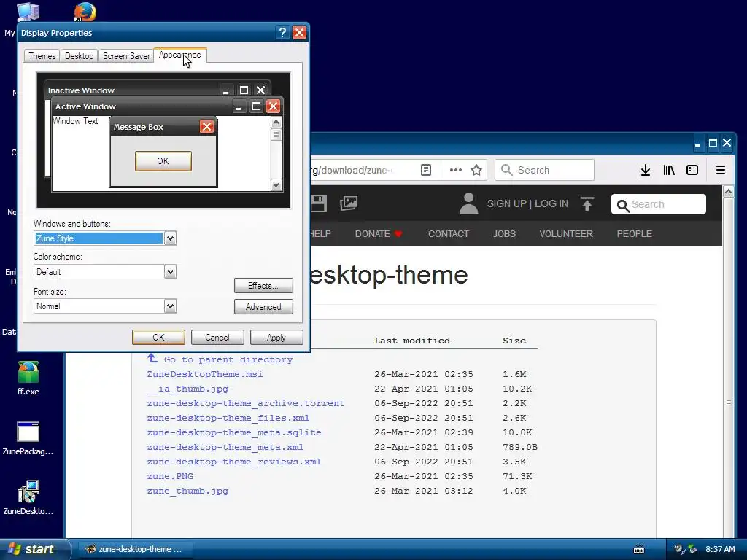Image resolution: width=747 pixels, height=560 pixels.
Task: Click LOG IN link on Archive.org
Action: [x=551, y=204]
